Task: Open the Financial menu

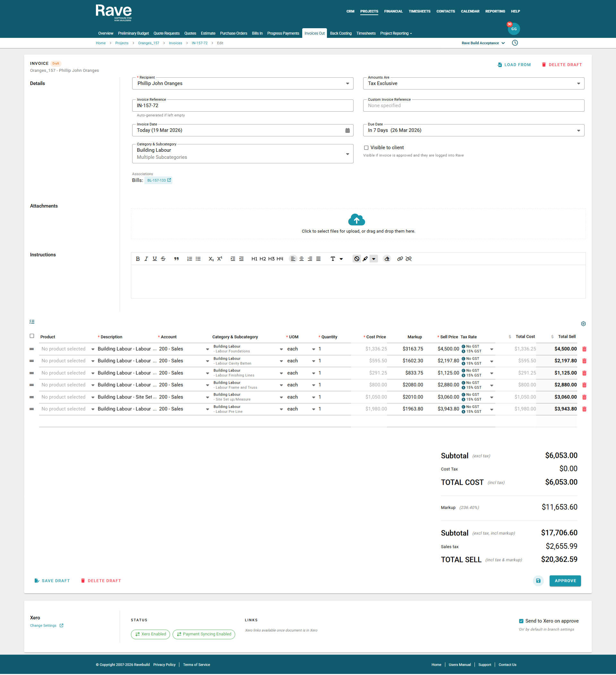Action: click(393, 11)
